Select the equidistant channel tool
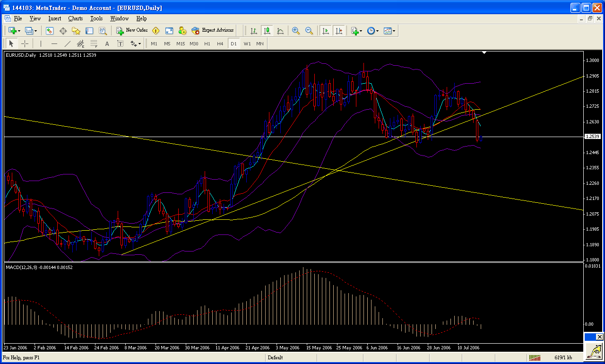The height and width of the screenshot is (364, 605). click(80, 44)
